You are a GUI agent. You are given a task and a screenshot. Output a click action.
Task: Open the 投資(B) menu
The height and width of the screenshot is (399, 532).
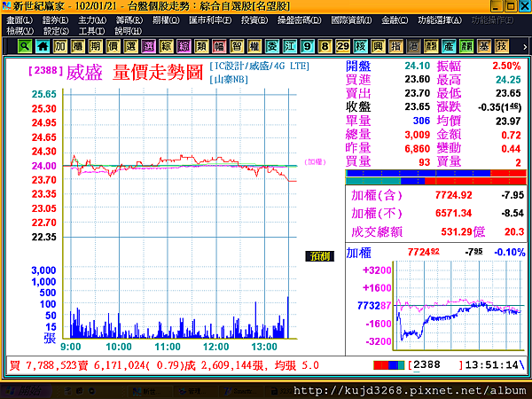254,20
